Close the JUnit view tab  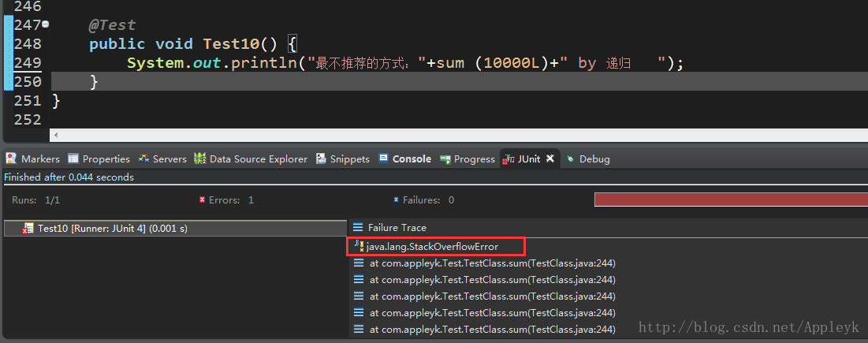(550, 158)
